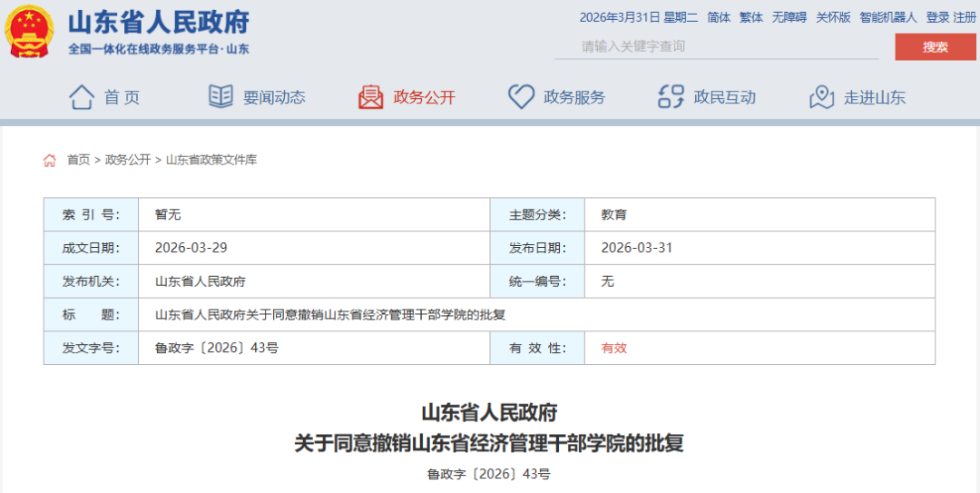
Task: Click the envelope icon for 政务公开
Action: point(370,97)
